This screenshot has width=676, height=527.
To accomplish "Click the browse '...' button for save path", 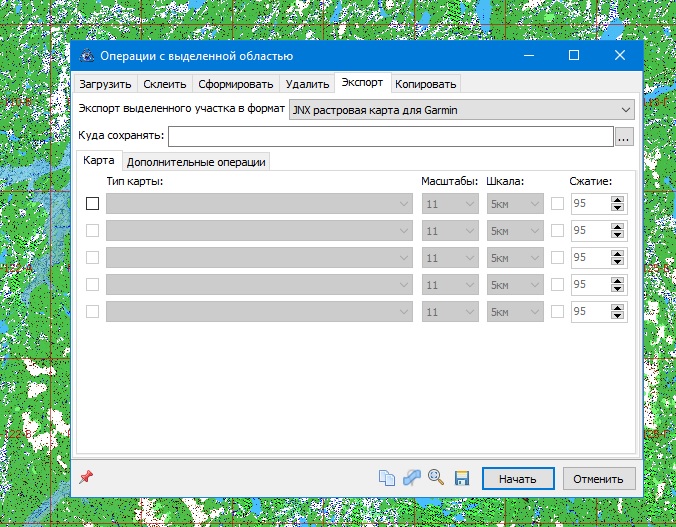I will 625,137.
